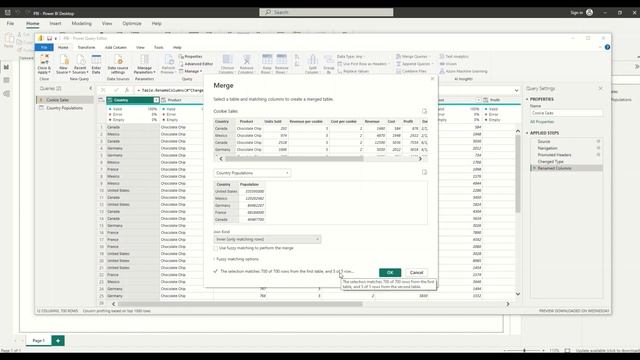Open Merge Queries dropdown in ribbon
This screenshot has height=360, width=640.
pos(412,56)
